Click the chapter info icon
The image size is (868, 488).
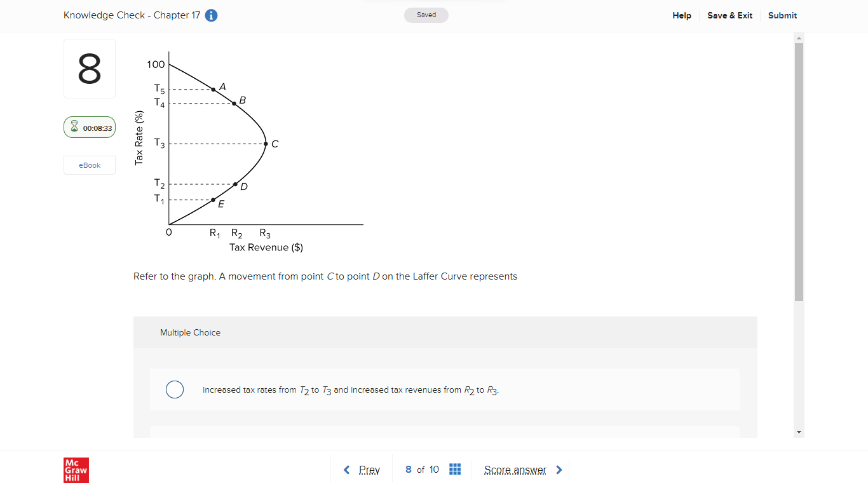tap(212, 16)
